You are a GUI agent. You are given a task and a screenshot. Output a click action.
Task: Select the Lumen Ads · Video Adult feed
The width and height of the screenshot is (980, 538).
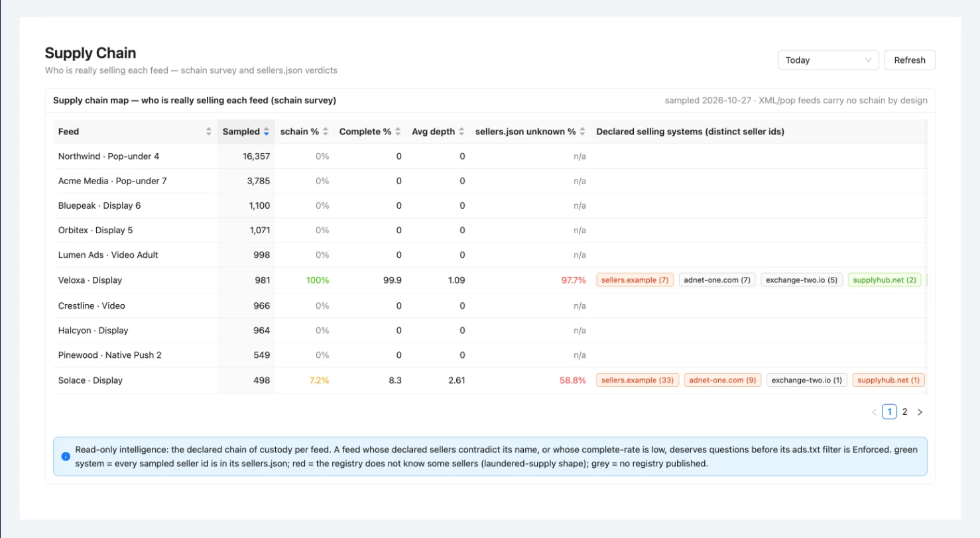(108, 255)
